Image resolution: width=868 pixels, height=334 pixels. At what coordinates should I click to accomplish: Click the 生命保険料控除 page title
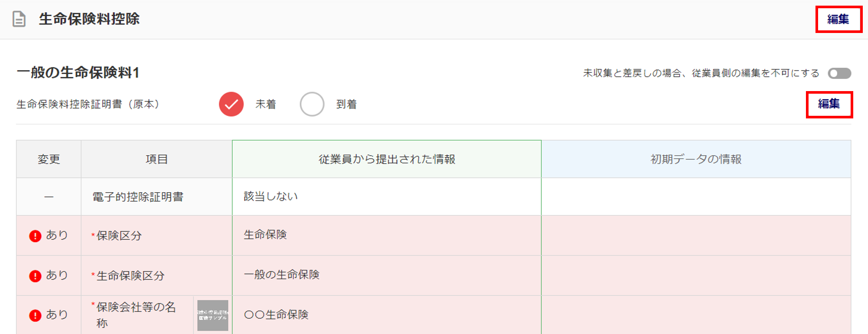(89, 19)
